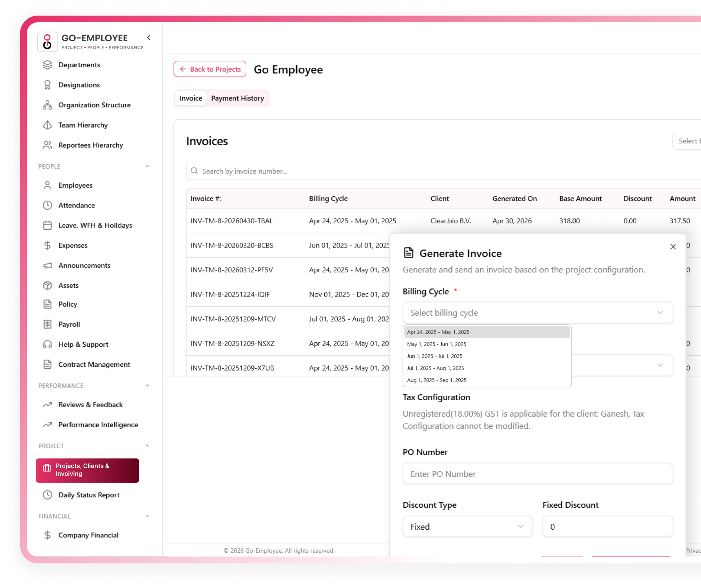701x588 pixels.
Task: Open the dropdown beneath the billing cycle list
Action: pos(622,365)
